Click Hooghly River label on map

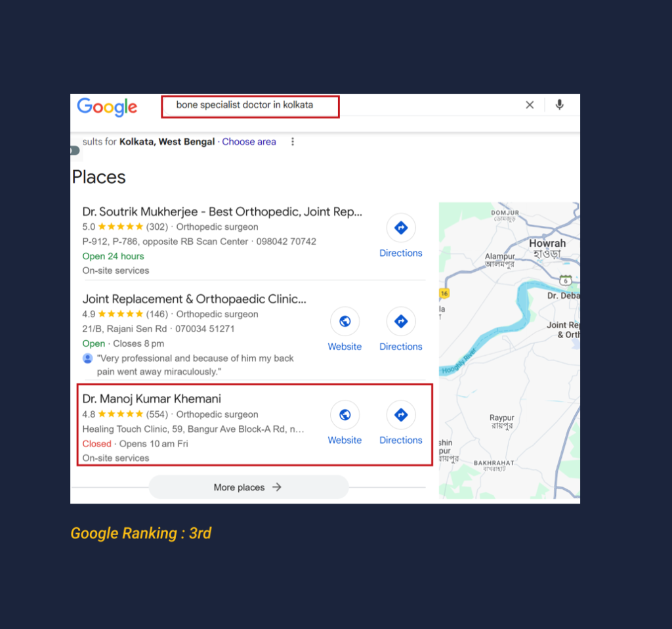coord(459,362)
